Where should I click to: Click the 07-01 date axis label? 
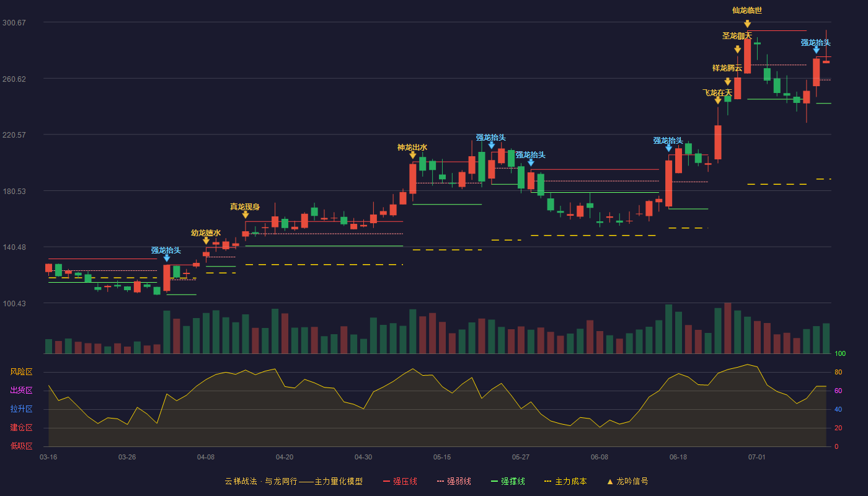[x=757, y=457]
